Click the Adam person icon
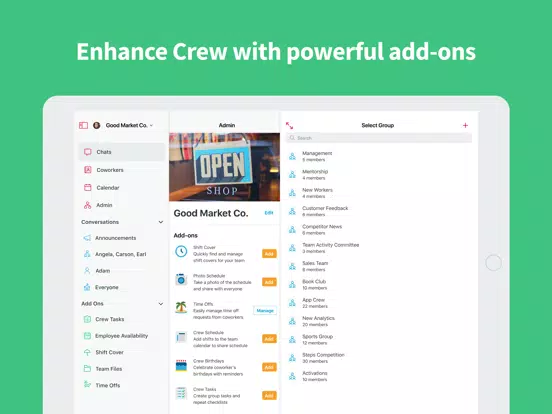The width and height of the screenshot is (552, 414). (x=87, y=271)
